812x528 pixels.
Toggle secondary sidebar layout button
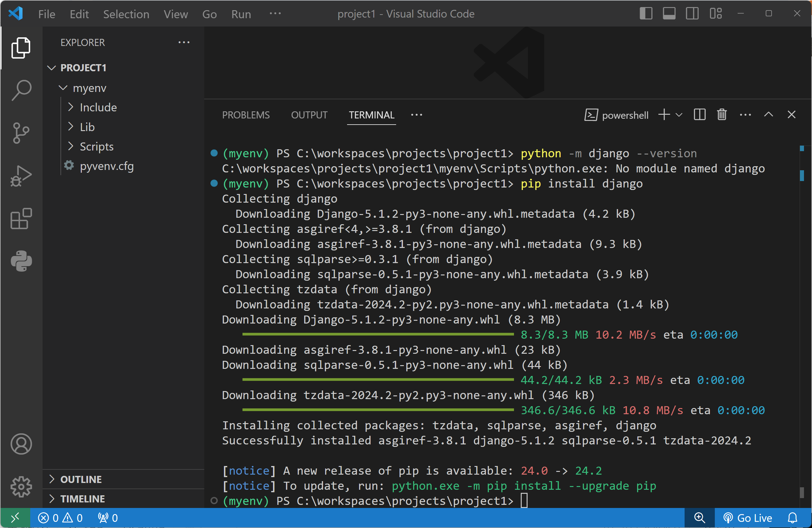pos(692,14)
